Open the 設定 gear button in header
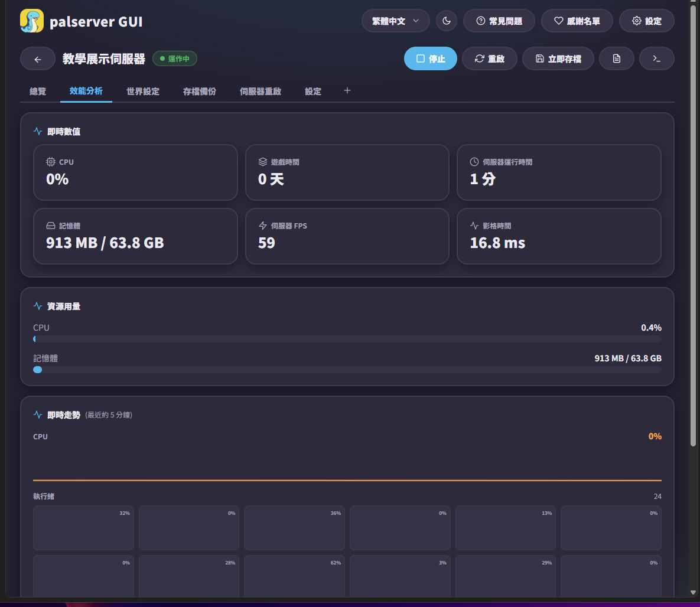This screenshot has width=700, height=607. tap(647, 21)
